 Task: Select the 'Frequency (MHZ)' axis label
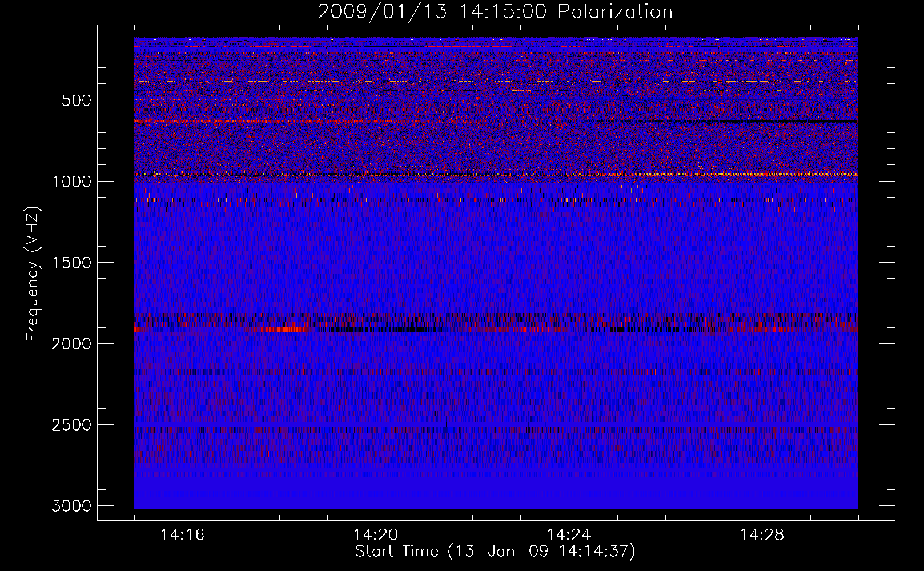click(33, 274)
